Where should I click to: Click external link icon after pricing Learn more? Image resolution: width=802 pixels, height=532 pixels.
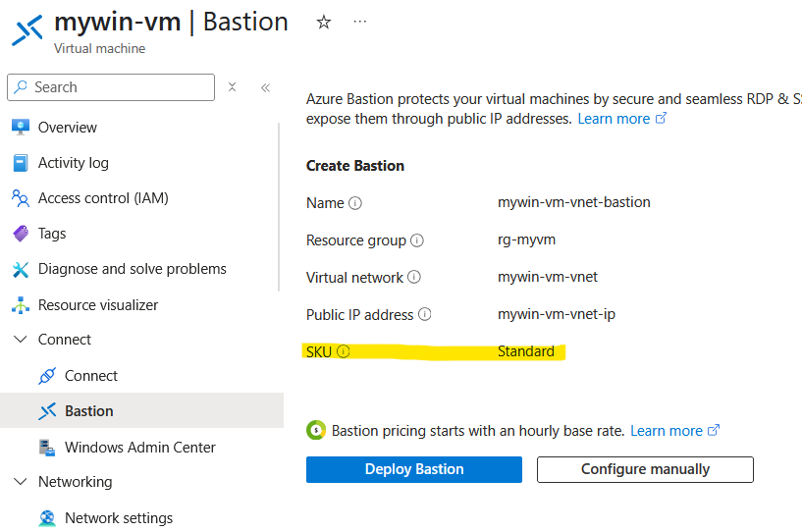coord(714,430)
